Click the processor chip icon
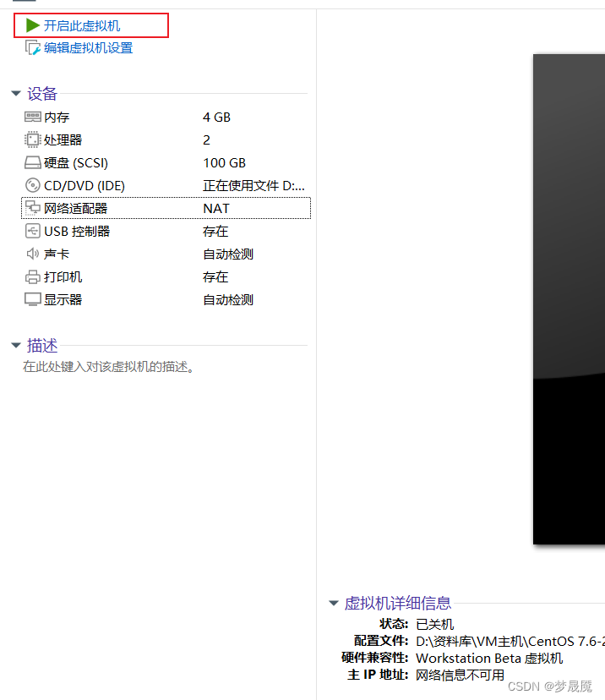The height and width of the screenshot is (700, 605). 33,139
